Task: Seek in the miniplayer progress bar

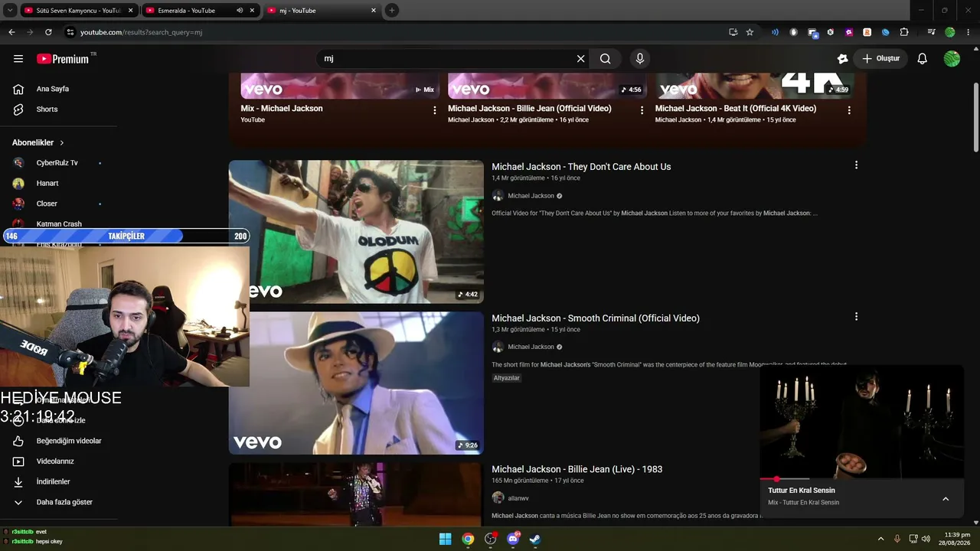Action: (861, 479)
